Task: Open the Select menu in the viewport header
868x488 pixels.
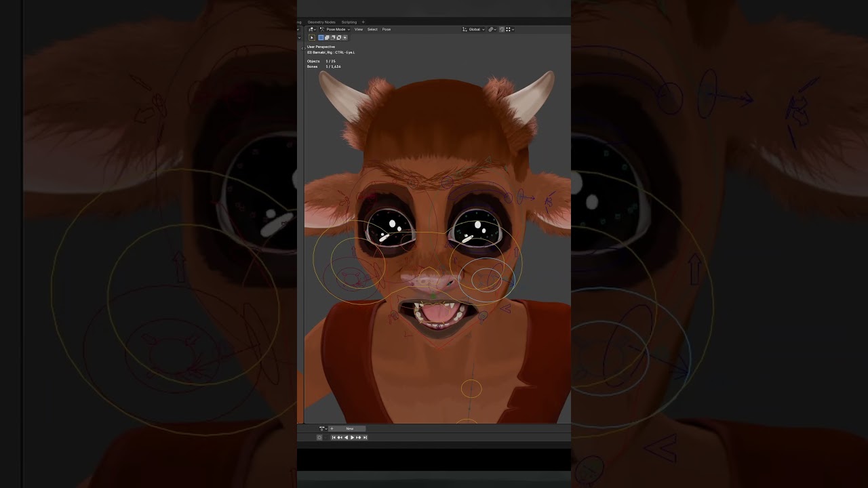Action: coord(372,29)
